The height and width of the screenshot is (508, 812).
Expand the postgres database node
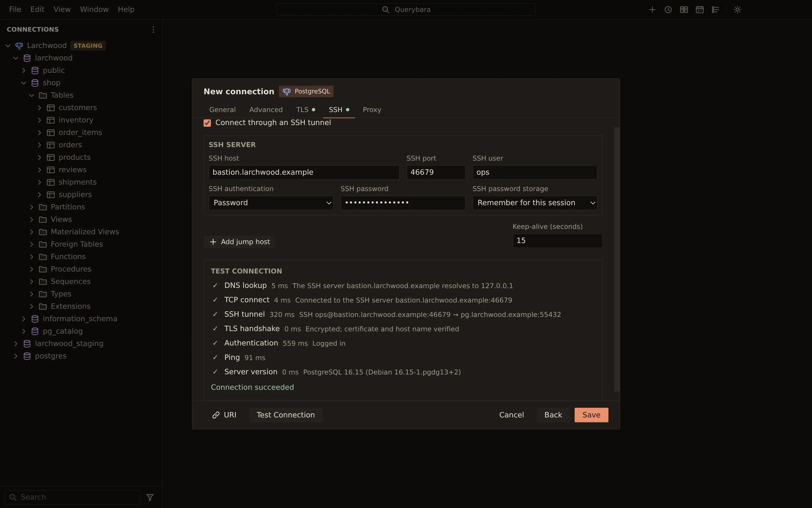click(x=16, y=356)
